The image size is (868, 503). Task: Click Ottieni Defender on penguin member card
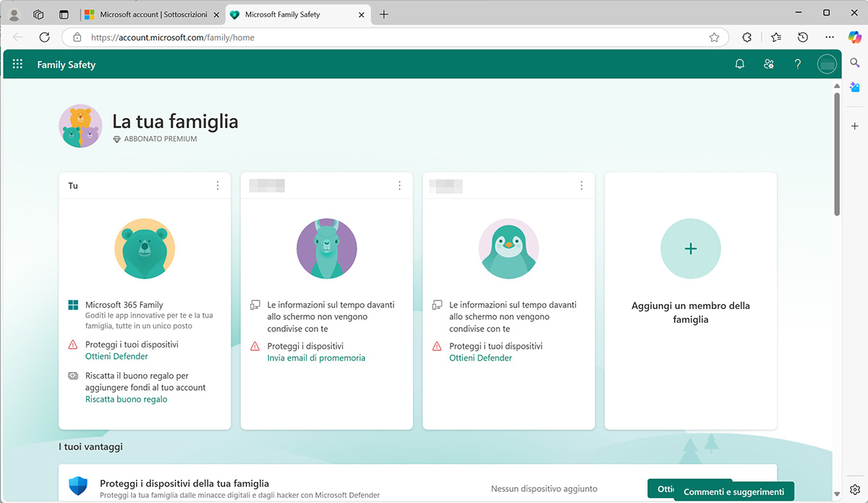click(480, 358)
